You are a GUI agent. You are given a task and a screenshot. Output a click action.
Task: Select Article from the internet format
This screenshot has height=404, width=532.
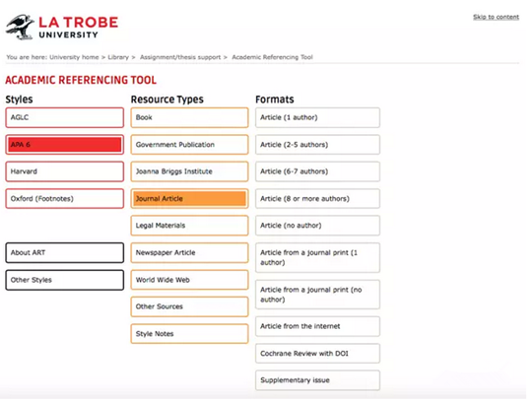pyautogui.click(x=317, y=326)
